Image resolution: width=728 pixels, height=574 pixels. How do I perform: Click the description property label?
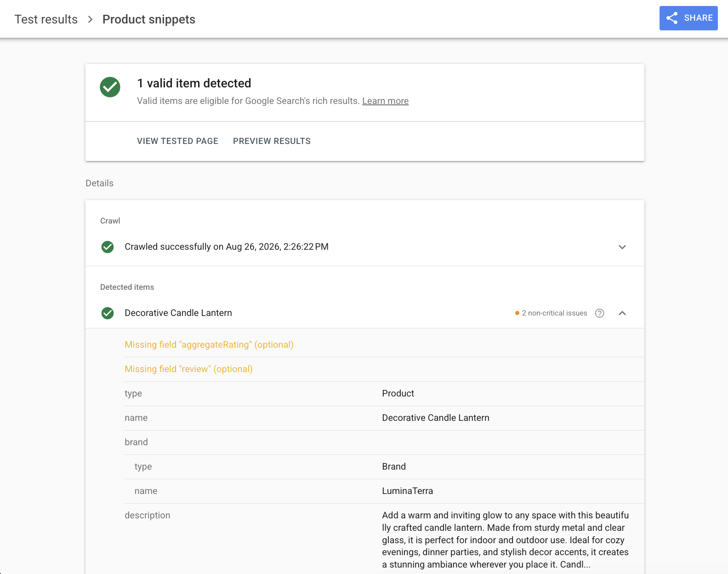click(147, 515)
